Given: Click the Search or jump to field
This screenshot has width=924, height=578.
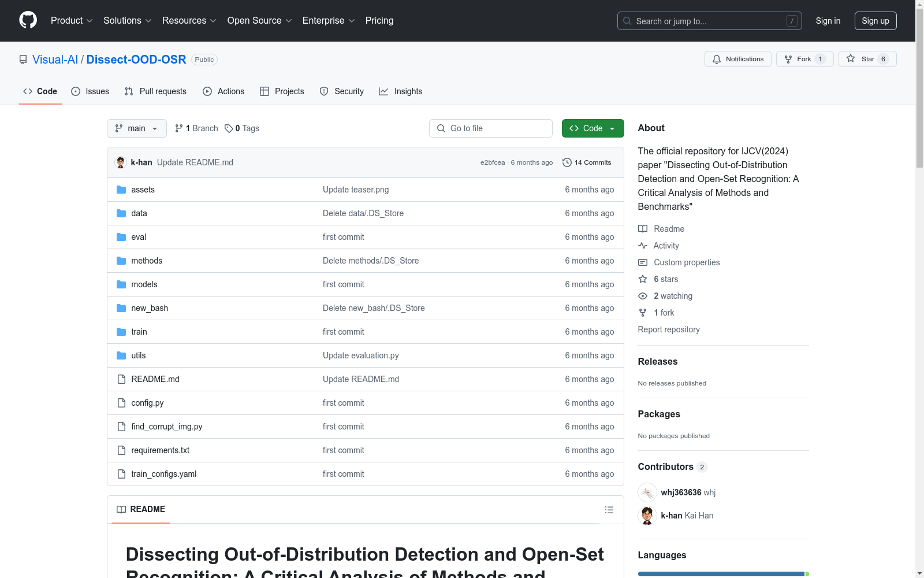Looking at the screenshot, I should click(710, 21).
